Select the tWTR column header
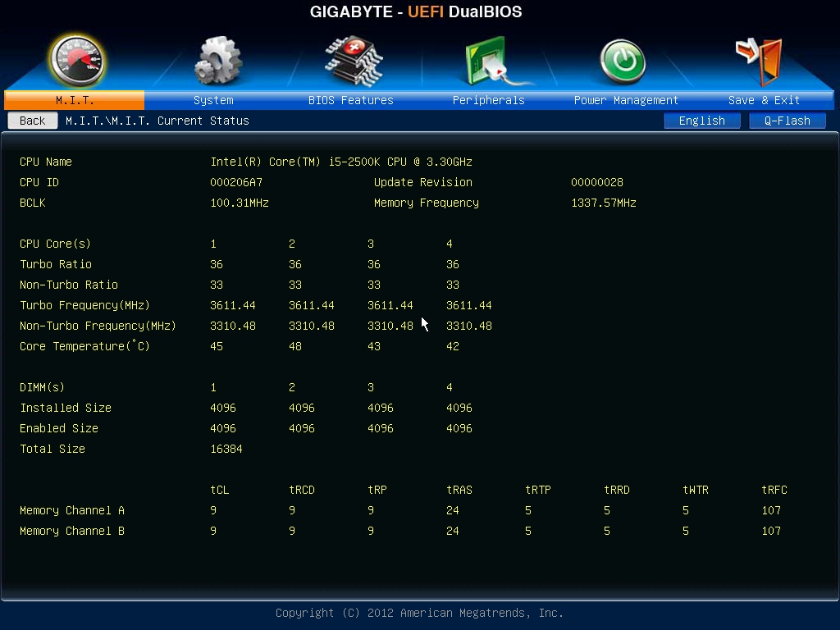 pos(696,490)
